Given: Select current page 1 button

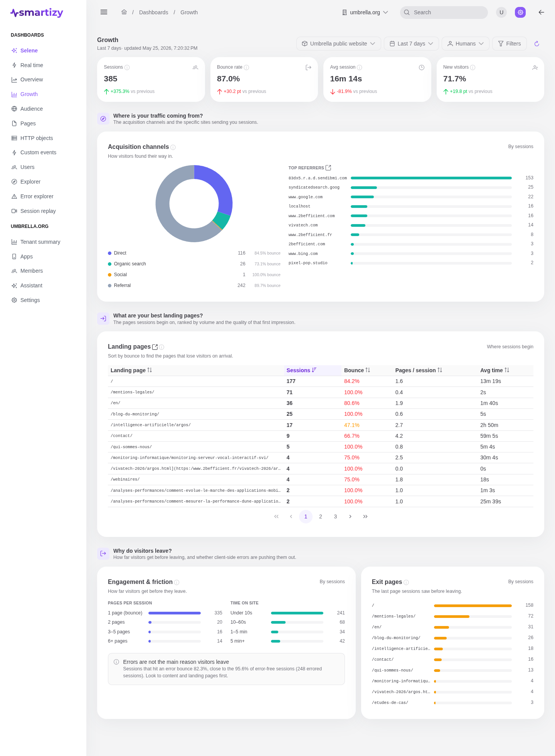Looking at the screenshot, I should pyautogui.click(x=306, y=516).
